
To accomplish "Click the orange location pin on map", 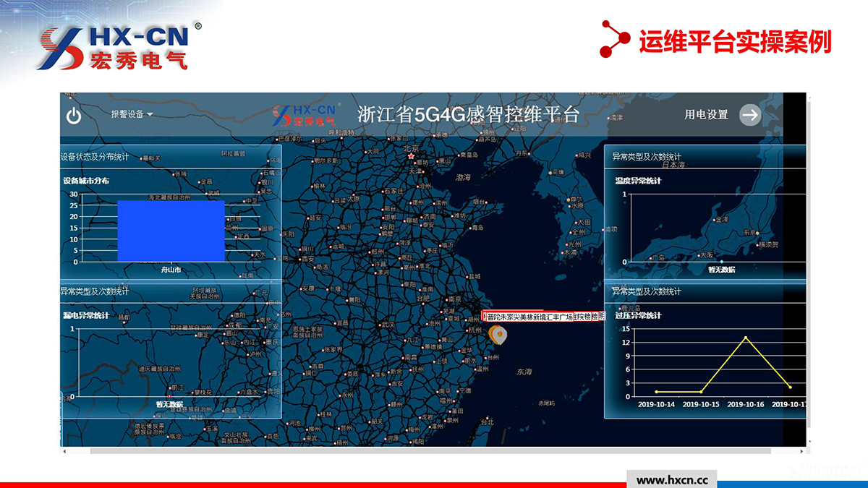I will [x=498, y=334].
